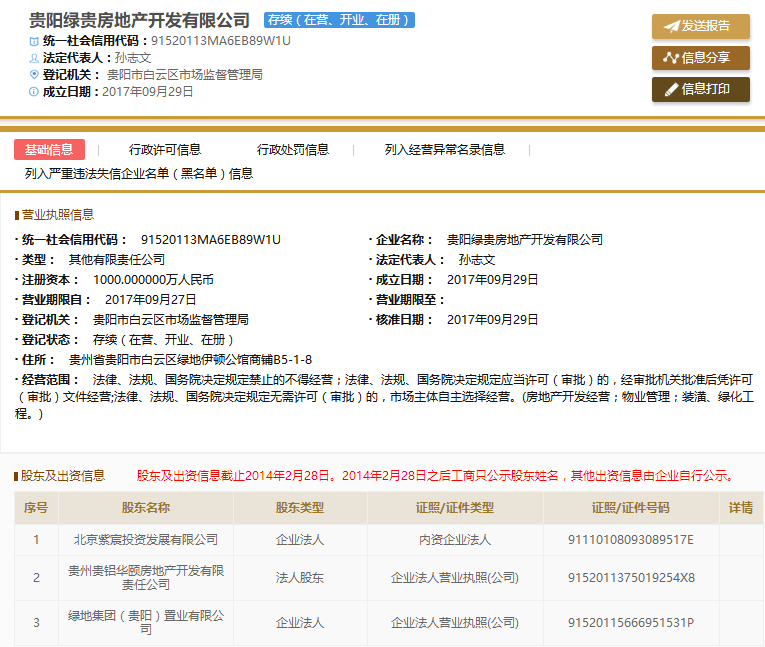Viewport: 765px width, 647px height.
Task: Click the info icon beside 成立日期
Action: 34,92
